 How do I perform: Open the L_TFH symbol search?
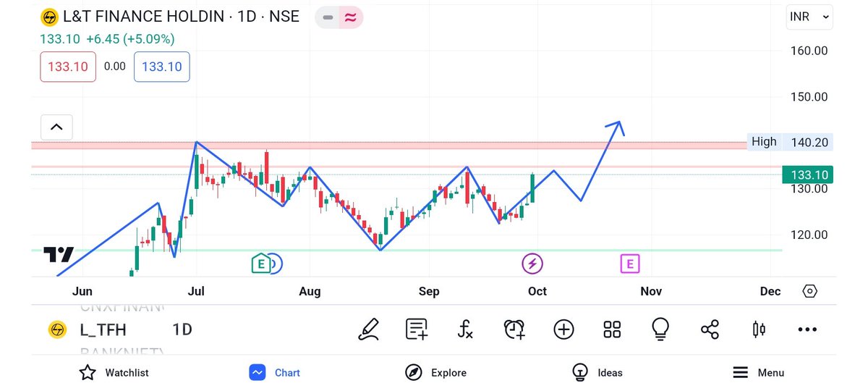[x=103, y=330]
